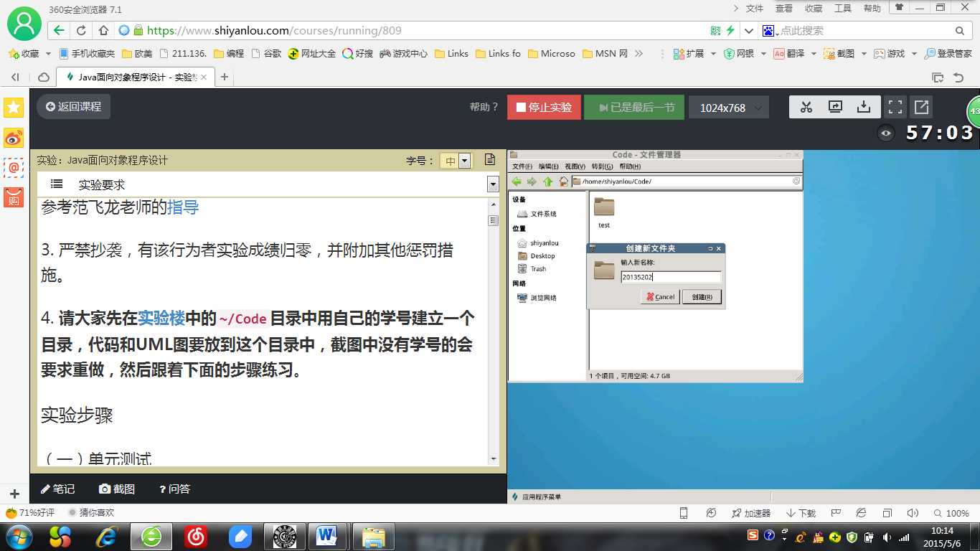Click the red 停止实验 button
The width and height of the screenshot is (980, 551).
544,108
